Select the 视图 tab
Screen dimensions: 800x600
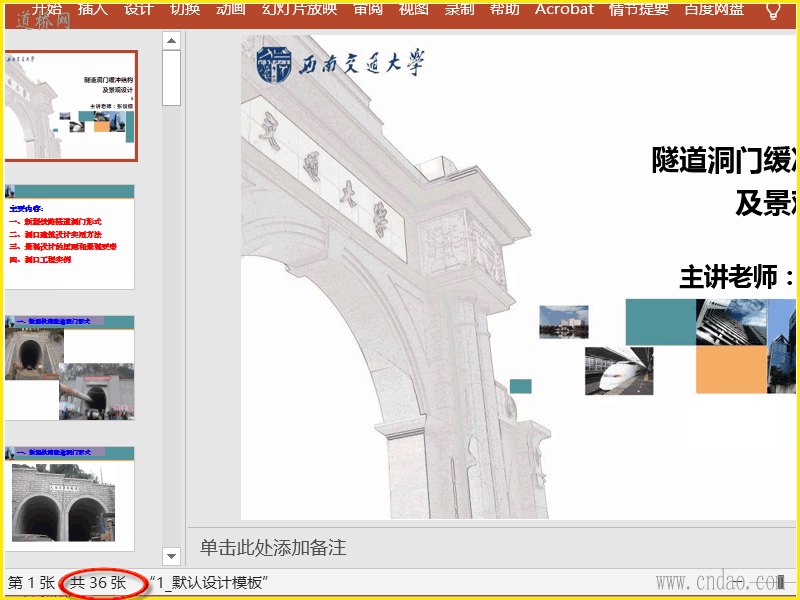coord(414,9)
